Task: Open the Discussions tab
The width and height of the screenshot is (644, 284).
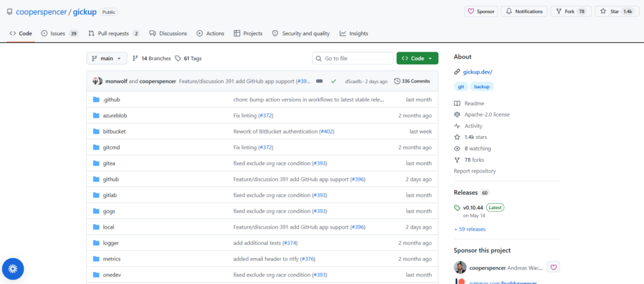Action: point(168,33)
